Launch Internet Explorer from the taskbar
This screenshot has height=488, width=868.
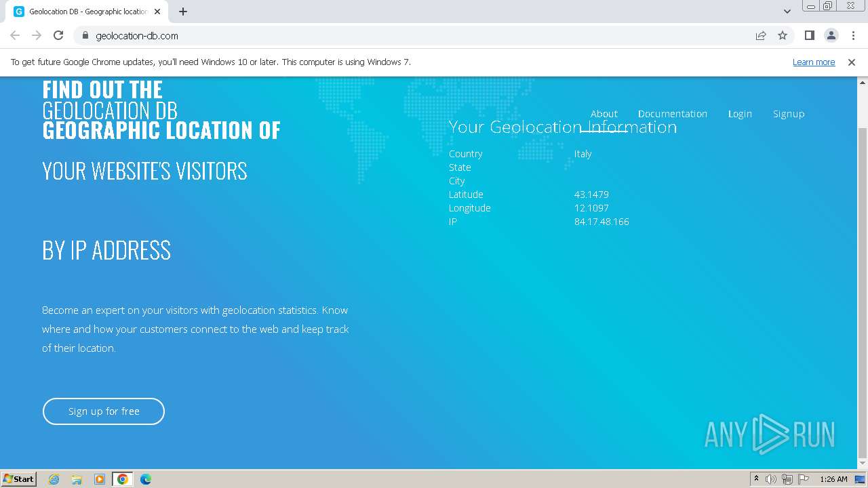[x=54, y=479]
